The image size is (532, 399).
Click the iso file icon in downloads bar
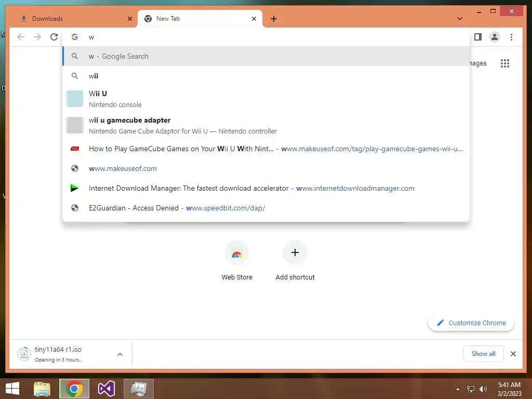click(x=24, y=354)
